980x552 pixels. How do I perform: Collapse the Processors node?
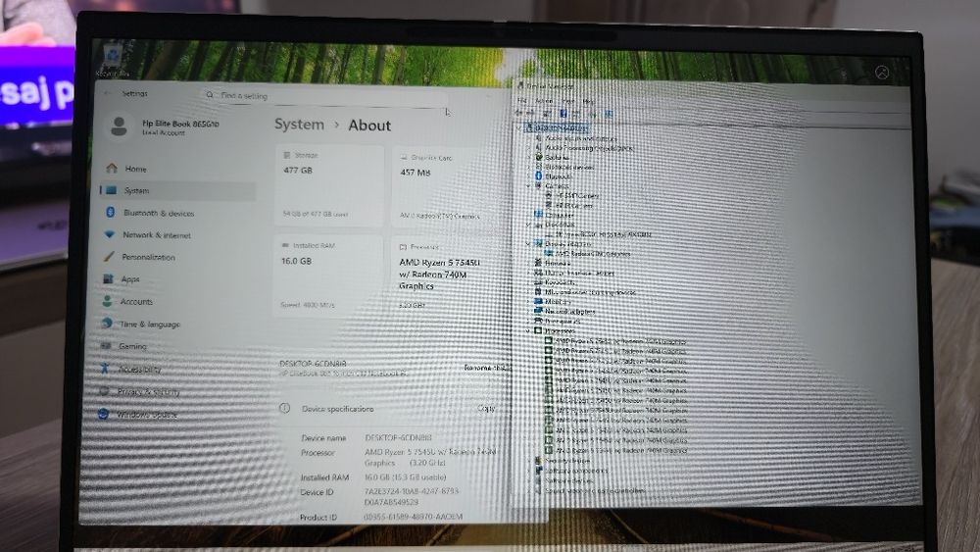529,330
